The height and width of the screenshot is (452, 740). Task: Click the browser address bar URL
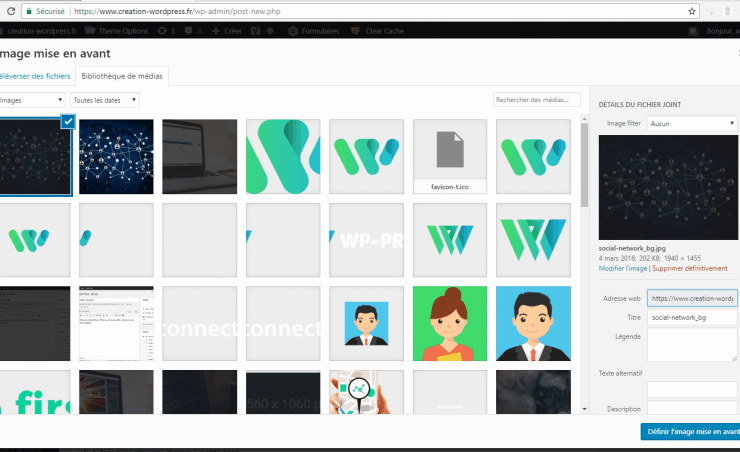coord(177,11)
